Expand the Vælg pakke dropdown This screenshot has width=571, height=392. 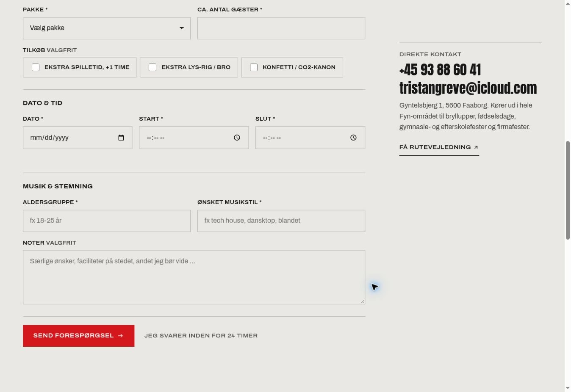click(x=107, y=28)
